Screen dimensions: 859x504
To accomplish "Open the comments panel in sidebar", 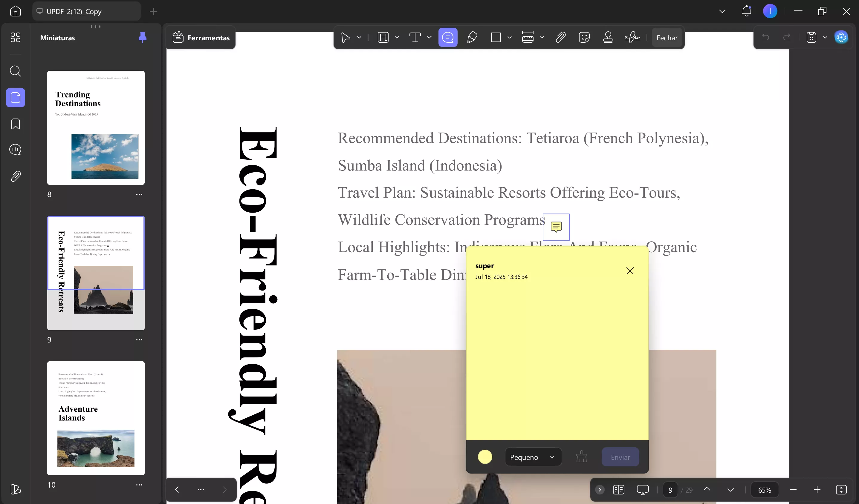I will [x=15, y=150].
